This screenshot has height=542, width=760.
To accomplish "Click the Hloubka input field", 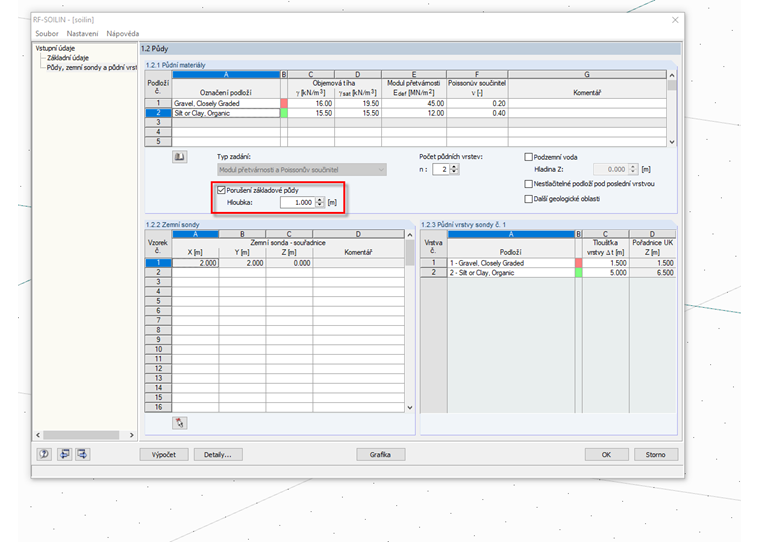I will coord(298,203).
